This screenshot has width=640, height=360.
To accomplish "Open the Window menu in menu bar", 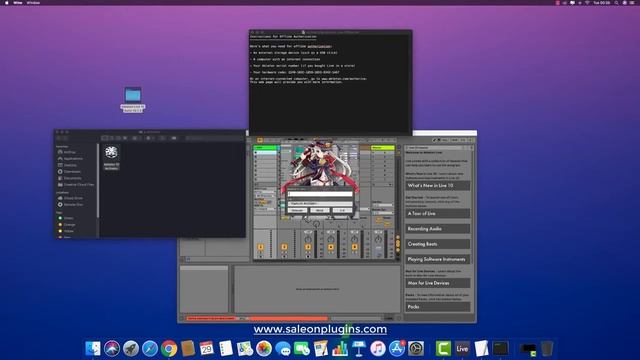I will (33, 3).
